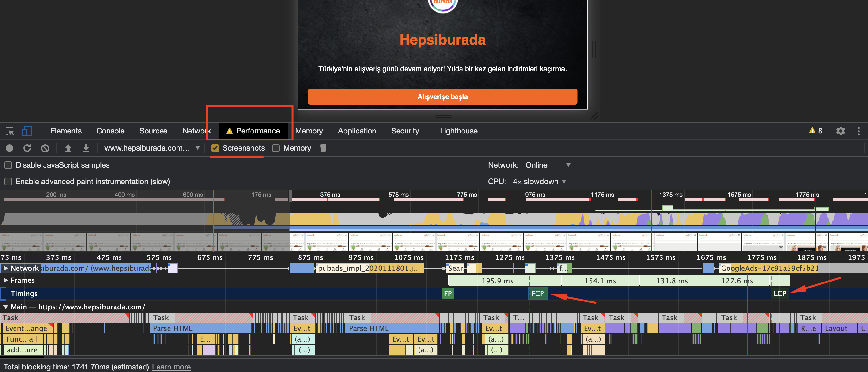Open the Learn more link

(x=171, y=367)
